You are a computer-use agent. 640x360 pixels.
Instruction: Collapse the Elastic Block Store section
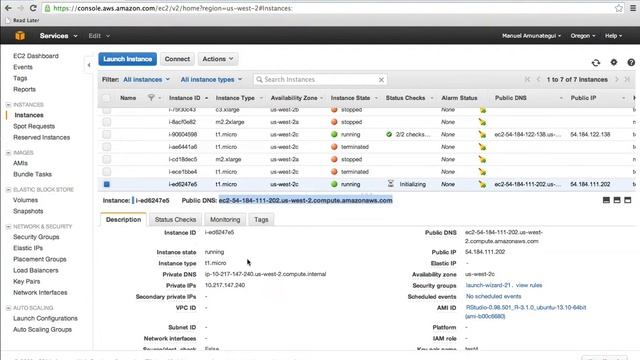(8, 190)
